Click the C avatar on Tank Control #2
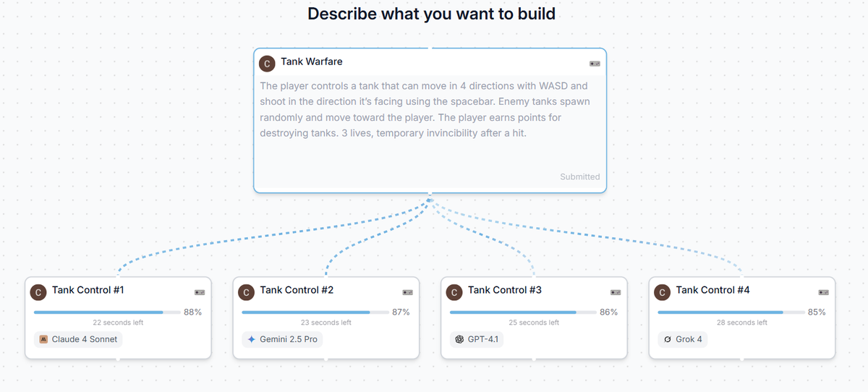 point(247,292)
